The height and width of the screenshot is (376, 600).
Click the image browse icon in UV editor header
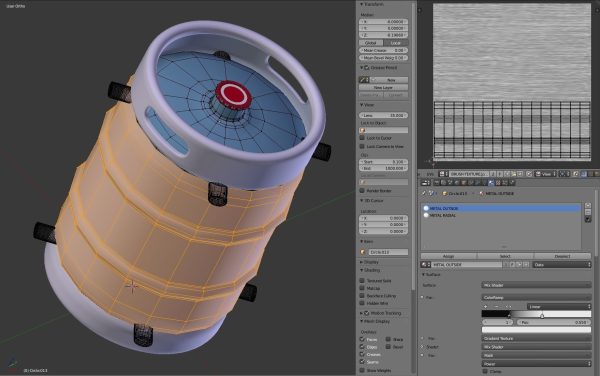coord(443,174)
